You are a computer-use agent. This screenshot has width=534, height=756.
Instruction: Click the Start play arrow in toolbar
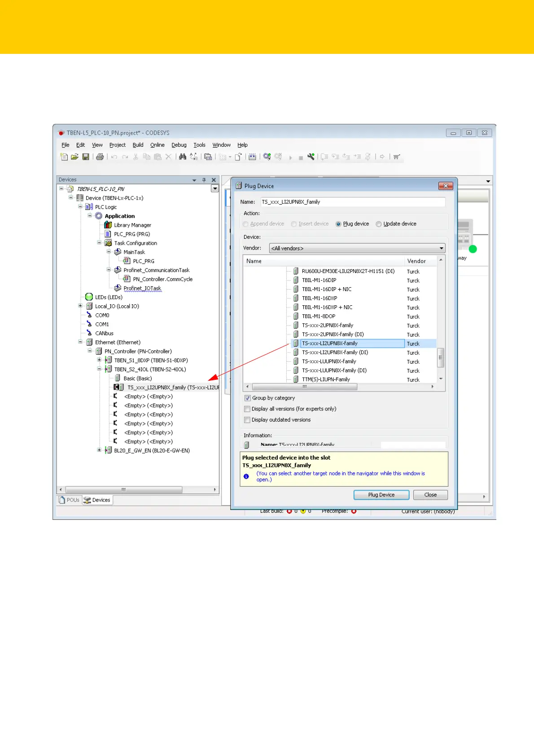(291, 158)
